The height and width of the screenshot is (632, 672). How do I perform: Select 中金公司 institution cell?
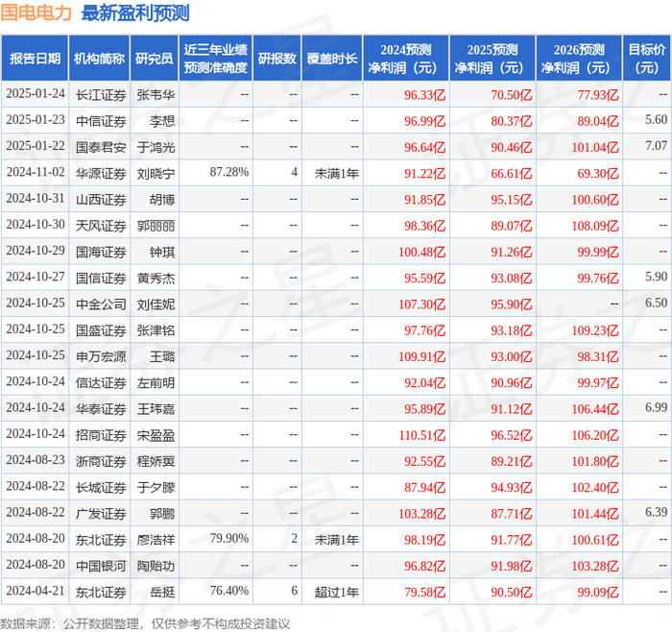coord(101,304)
